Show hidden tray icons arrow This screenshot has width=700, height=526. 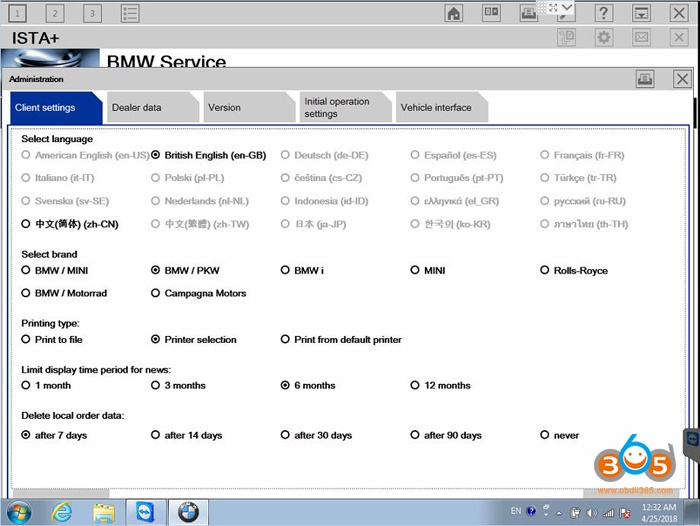[559, 513]
